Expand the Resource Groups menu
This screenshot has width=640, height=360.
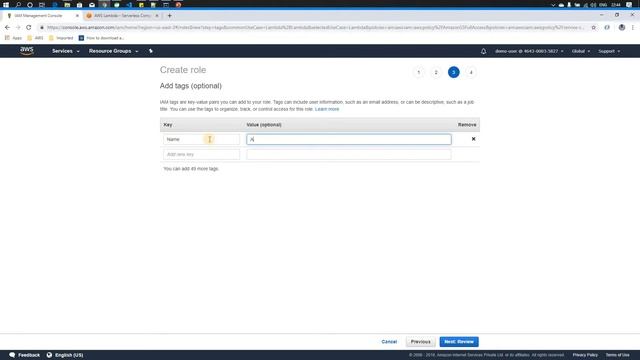113,51
